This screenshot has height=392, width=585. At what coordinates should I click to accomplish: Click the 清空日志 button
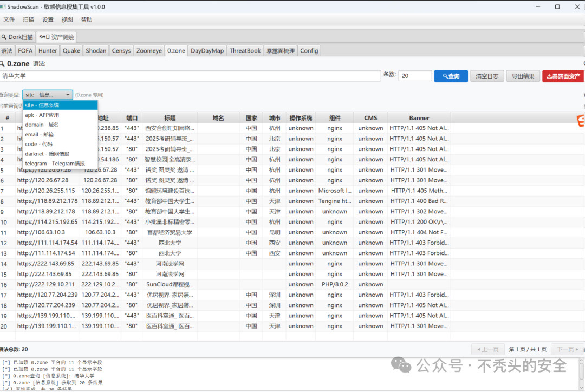tap(487, 76)
